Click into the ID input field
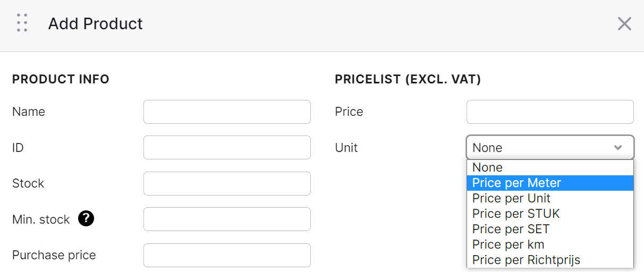Viewport: 644px width, 272px height. (x=227, y=147)
